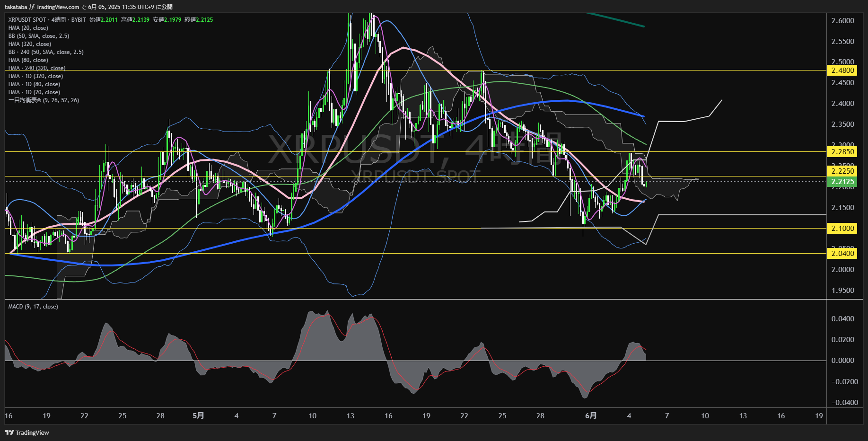Click the green 2.2125 current price label

click(842, 182)
